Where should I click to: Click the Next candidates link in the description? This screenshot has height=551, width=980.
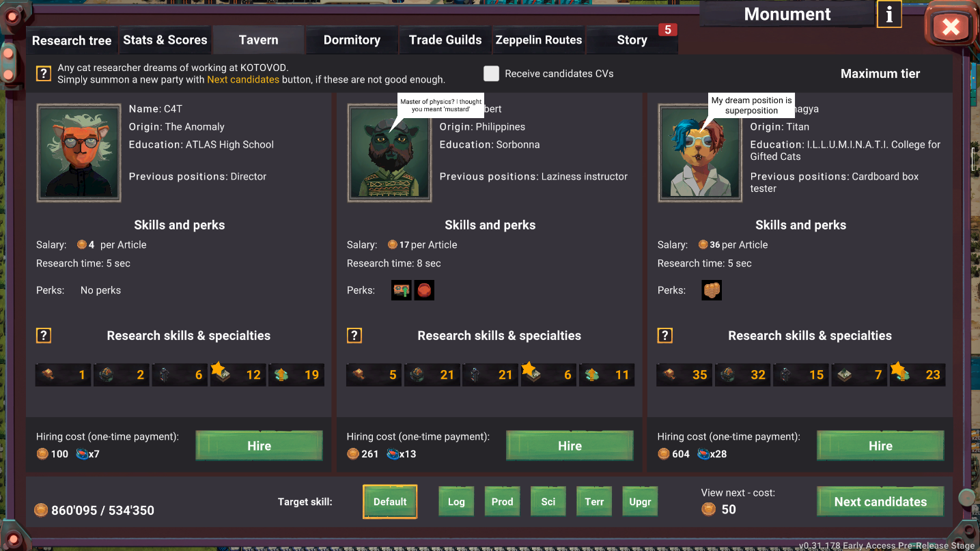pos(243,80)
